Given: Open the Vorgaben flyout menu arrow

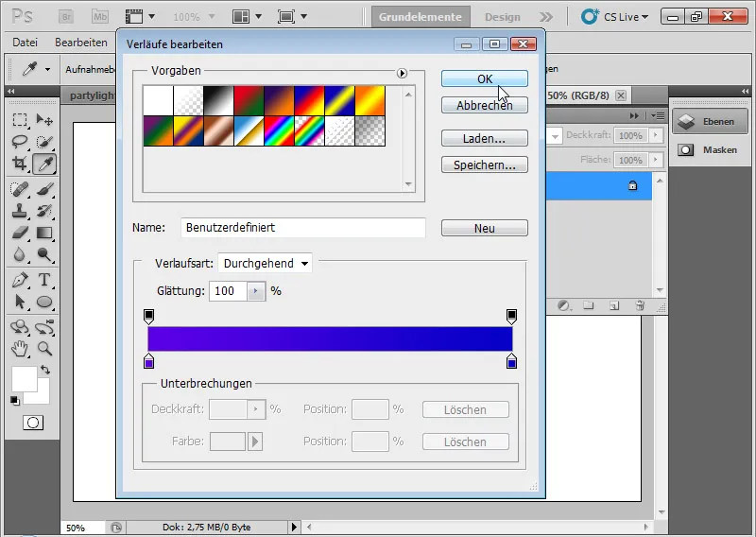Looking at the screenshot, I should coord(402,74).
